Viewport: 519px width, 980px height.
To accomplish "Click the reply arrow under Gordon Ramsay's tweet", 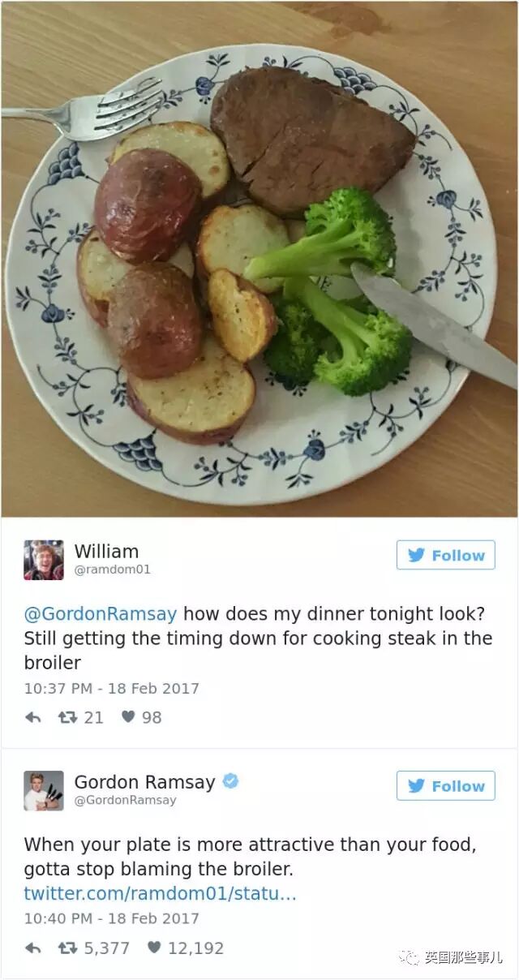I will (x=32, y=948).
